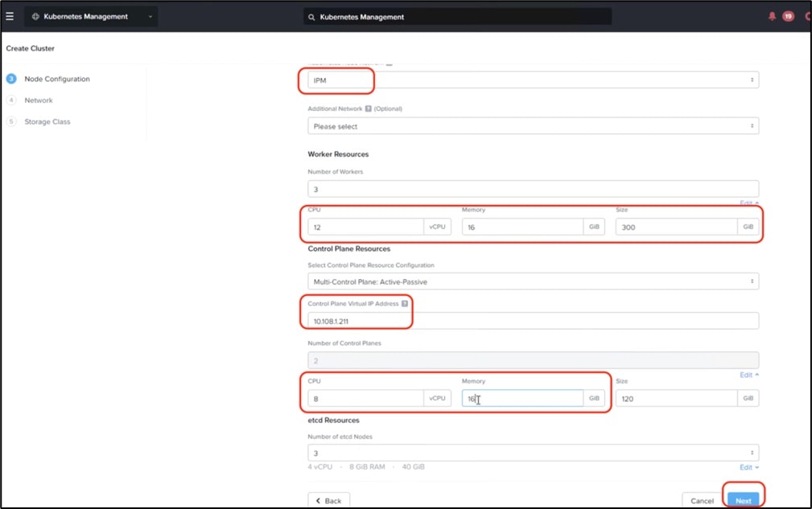Viewport: 812px width, 509px height.
Task: Click the step 4 circle icon
Action: [11, 100]
